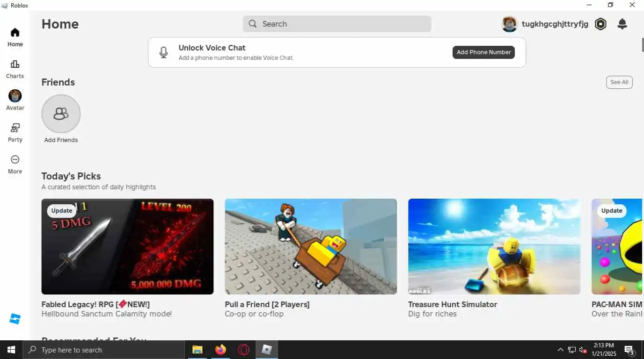Click the blue Roblox Studio icon in sidebar
Image resolution: width=644 pixels, height=359 pixels.
15,319
